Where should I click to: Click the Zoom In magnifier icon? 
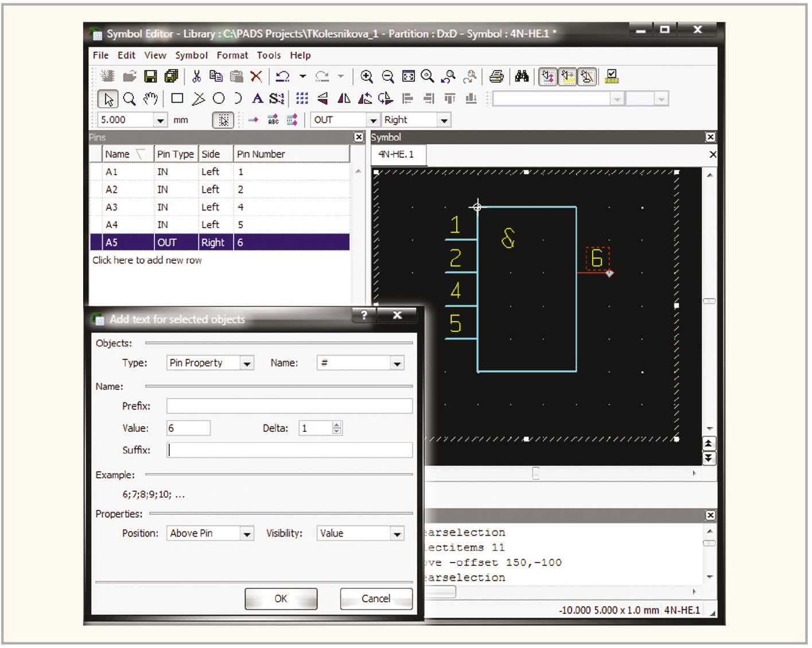pyautogui.click(x=366, y=77)
